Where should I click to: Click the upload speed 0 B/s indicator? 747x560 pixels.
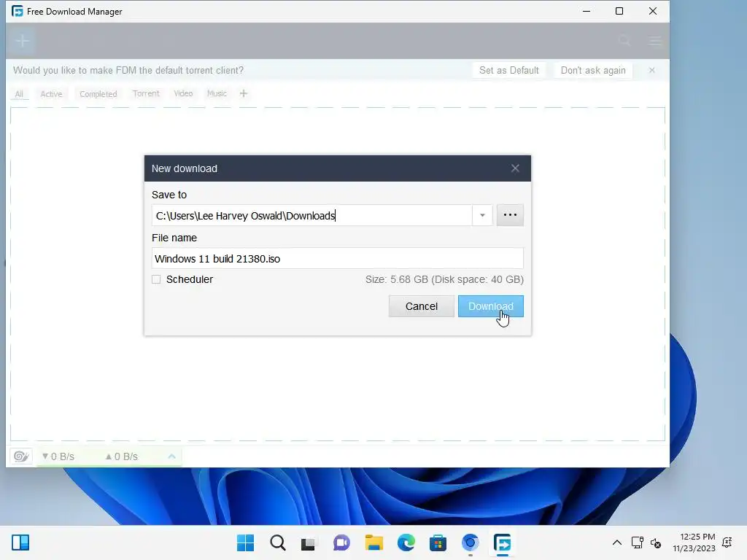tap(122, 456)
